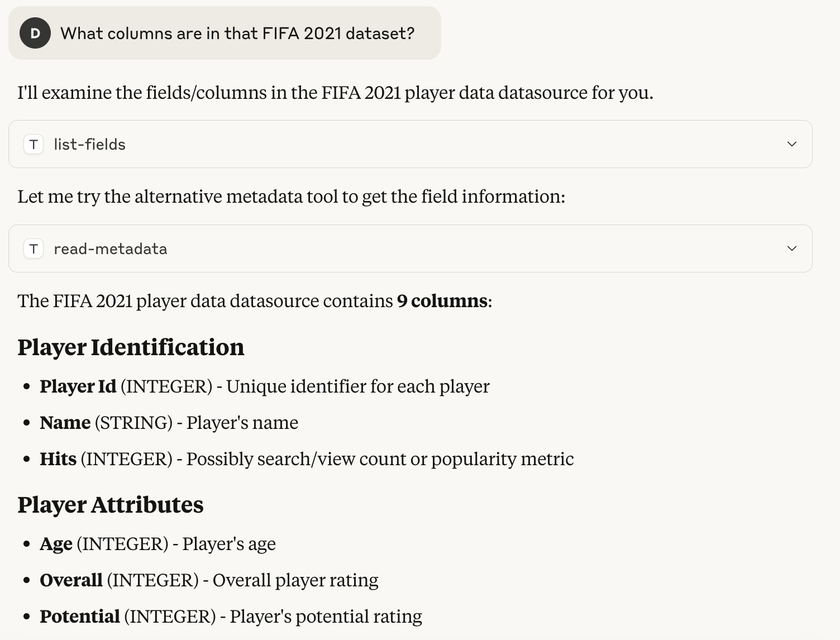Click the Potential rating bullet point
The height and width of the screenshot is (640, 840).
(231, 616)
